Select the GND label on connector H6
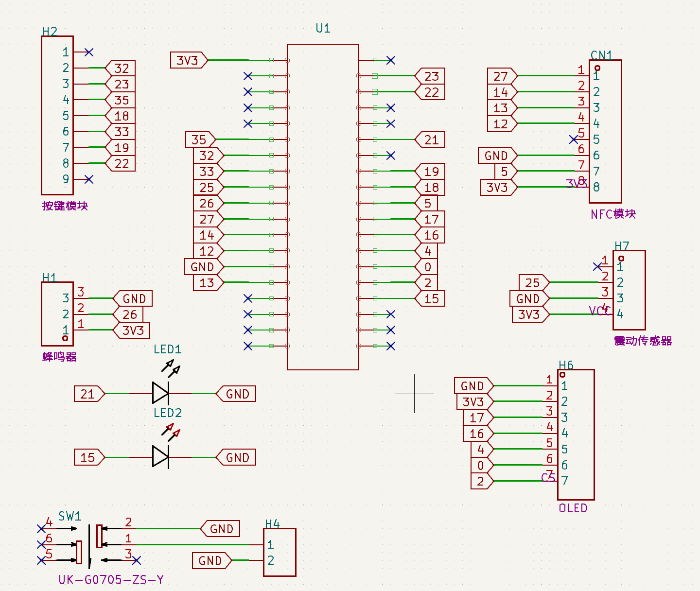 (x=474, y=385)
